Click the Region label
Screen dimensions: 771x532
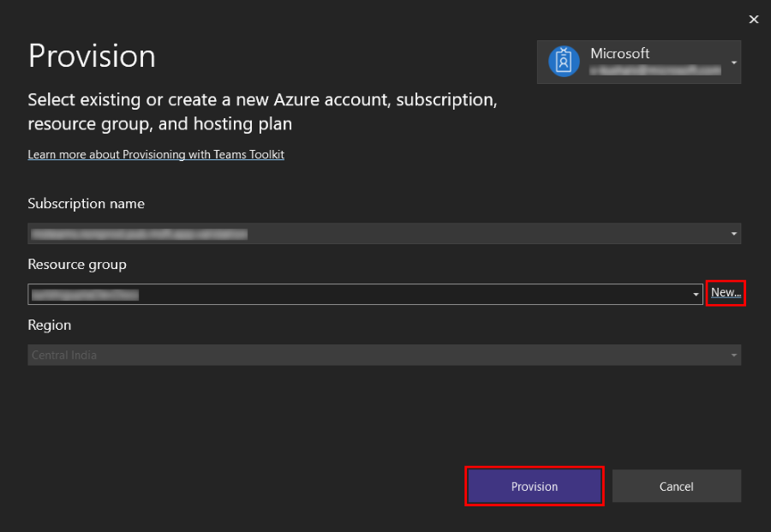[x=50, y=326]
